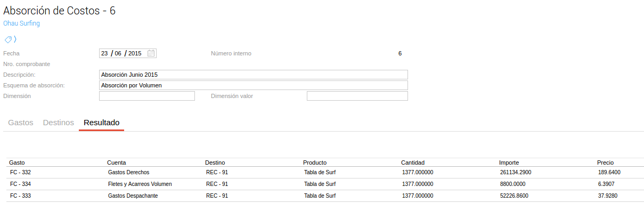The image size is (644, 211).
Task: Sort by the Importe column header
Action: [509, 163]
